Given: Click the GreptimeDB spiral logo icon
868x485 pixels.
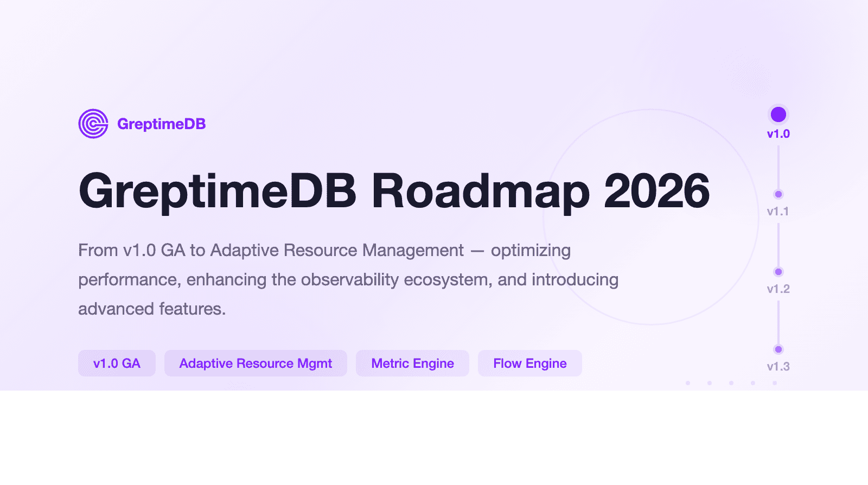Looking at the screenshot, I should (x=93, y=124).
